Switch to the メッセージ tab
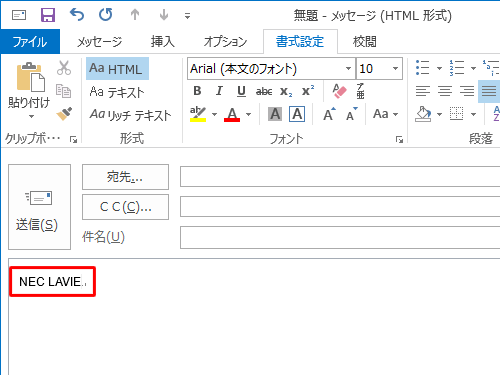The width and height of the screenshot is (500, 375). [x=100, y=42]
